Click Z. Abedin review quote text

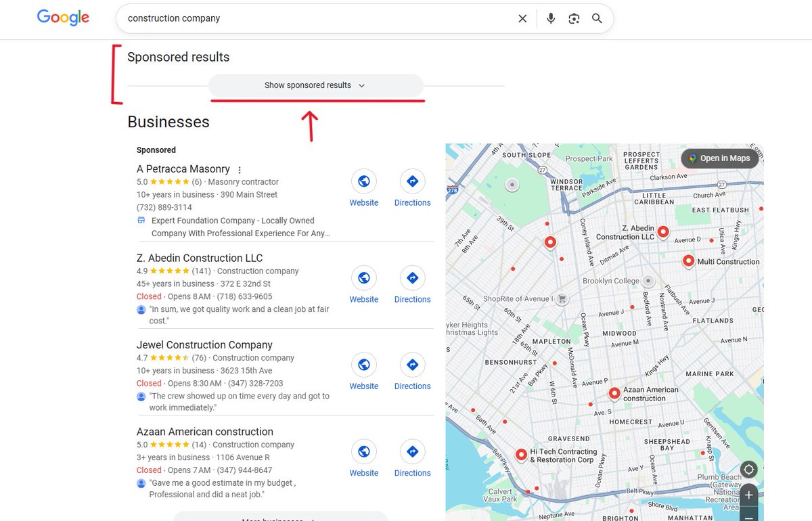point(240,315)
